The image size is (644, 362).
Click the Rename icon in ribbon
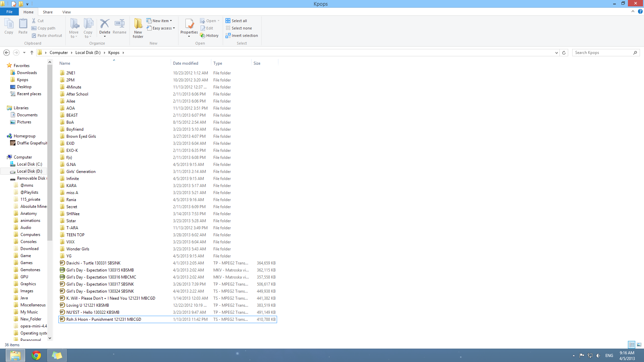119,24
